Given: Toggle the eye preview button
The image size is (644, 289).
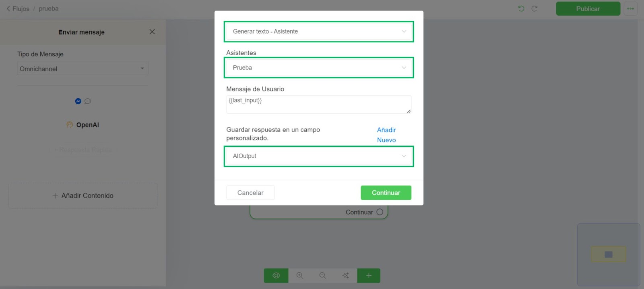Looking at the screenshot, I should point(276,276).
